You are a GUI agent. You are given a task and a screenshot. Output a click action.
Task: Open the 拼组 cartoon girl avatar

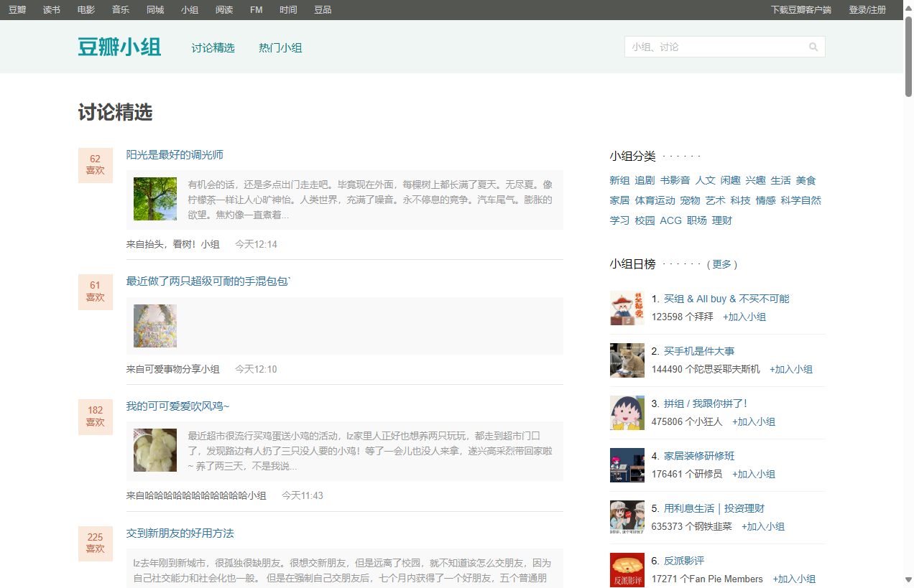tap(627, 413)
